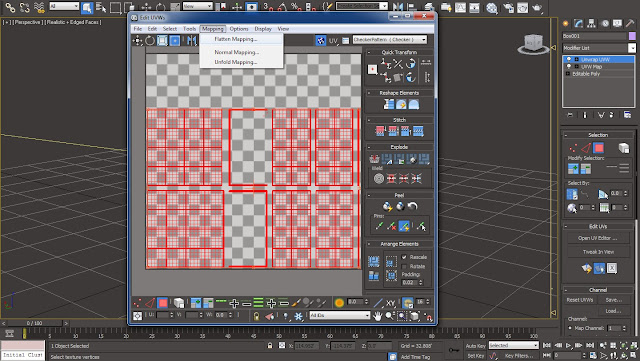Click Relax Until Flat in Reshape Elements
Screen dimensions: 640x361
401,105
